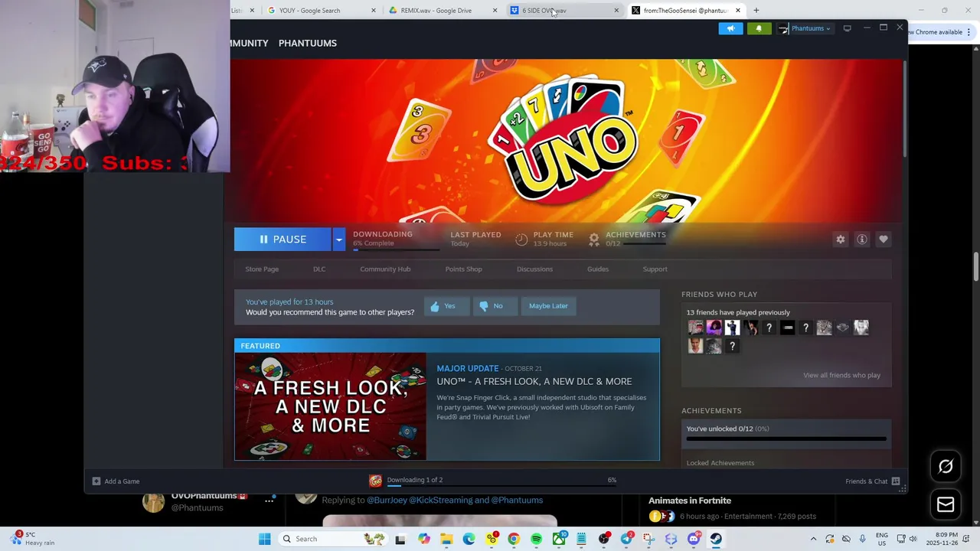This screenshot has height=551, width=980.
Task: Switch to from:TheGooSensei X tab
Action: coord(684,11)
